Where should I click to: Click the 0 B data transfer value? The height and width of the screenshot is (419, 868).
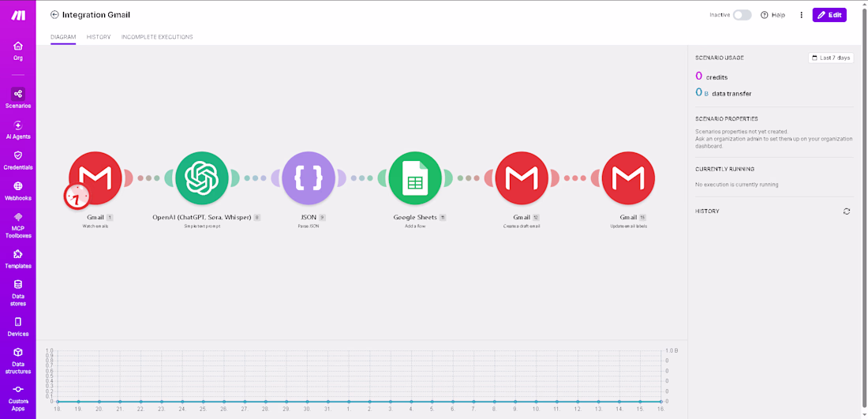click(724, 93)
